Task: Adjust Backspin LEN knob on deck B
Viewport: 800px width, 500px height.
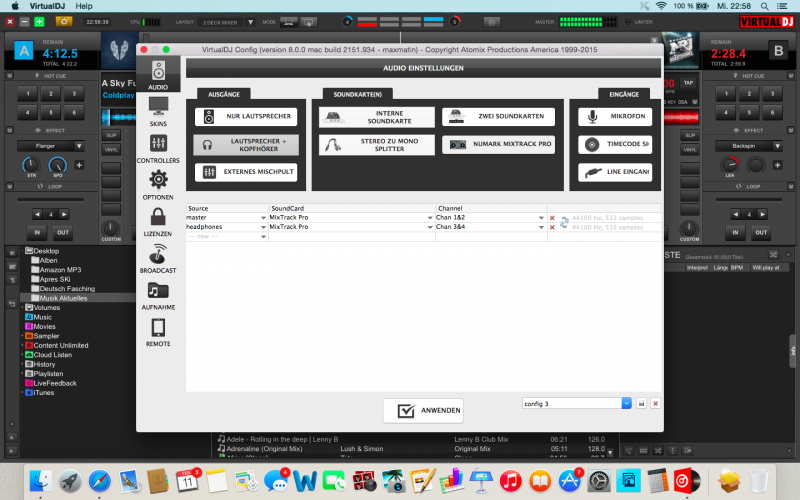Action: 730,165
